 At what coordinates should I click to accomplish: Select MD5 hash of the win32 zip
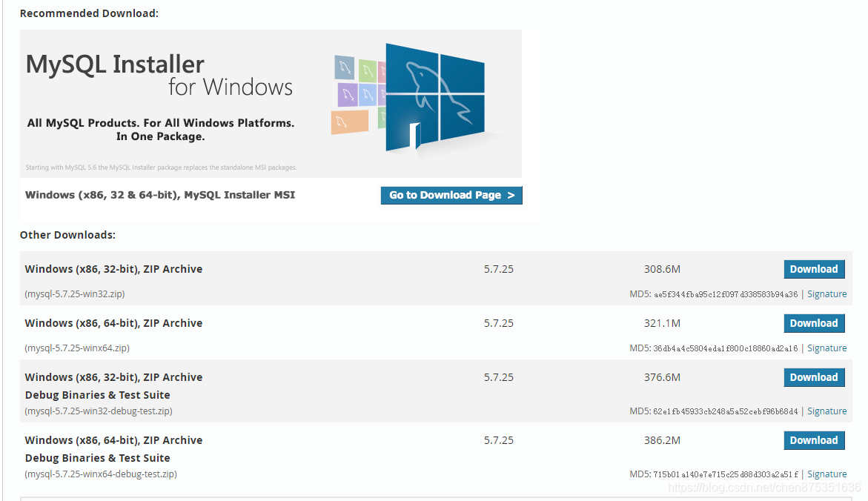[x=726, y=294]
